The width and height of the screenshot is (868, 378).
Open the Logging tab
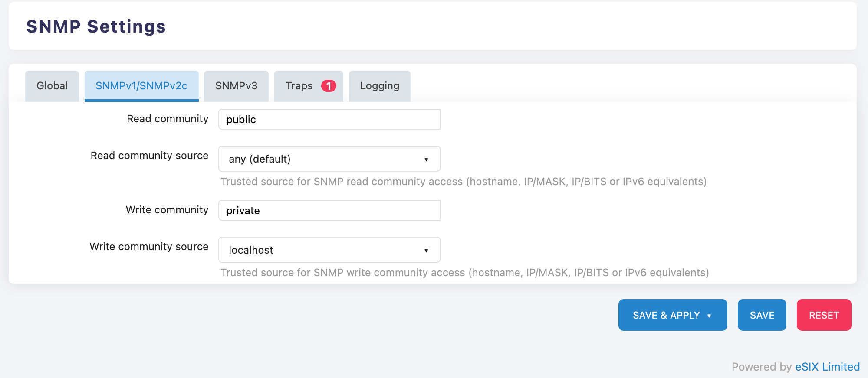(x=379, y=86)
